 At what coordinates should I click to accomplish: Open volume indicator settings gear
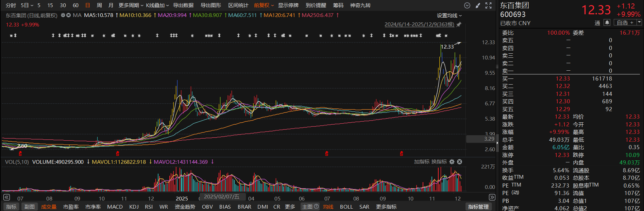point(452,162)
